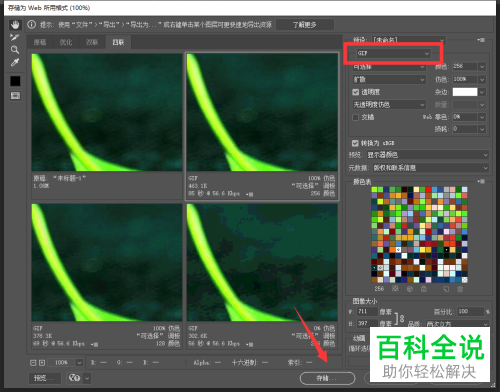The width and height of the screenshot is (500, 392).
Task: Open the 显示器颜色 preview dropdown
Action: [428, 155]
